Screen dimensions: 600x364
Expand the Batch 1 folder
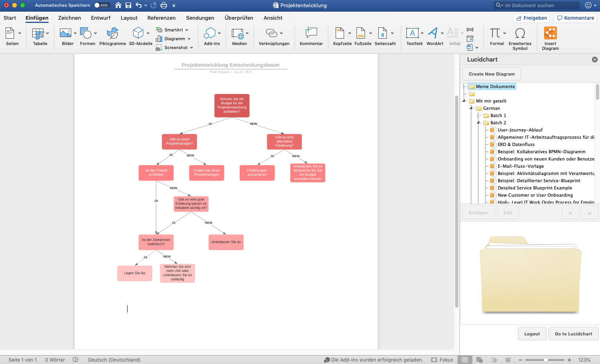click(x=479, y=115)
